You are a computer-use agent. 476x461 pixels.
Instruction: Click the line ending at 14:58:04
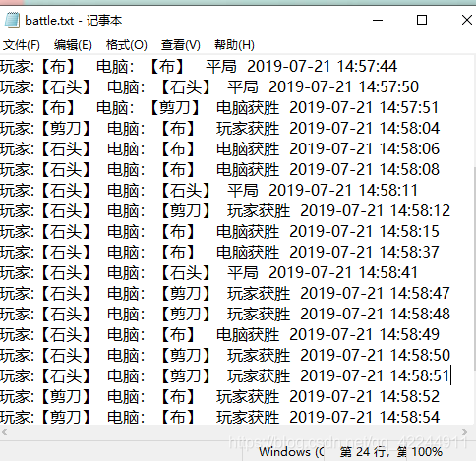(x=220, y=129)
